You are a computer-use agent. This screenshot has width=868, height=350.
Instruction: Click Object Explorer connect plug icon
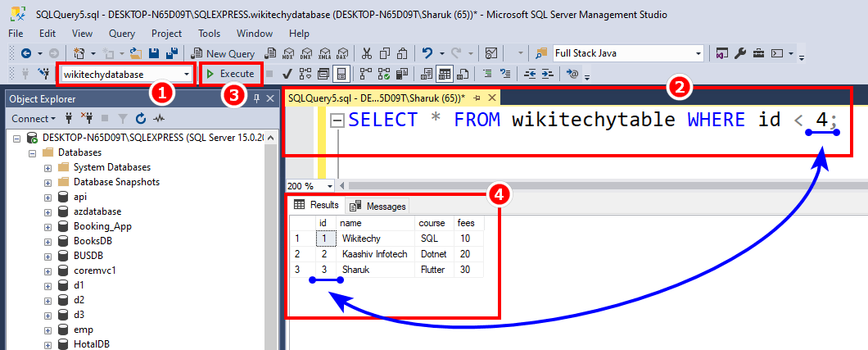click(x=69, y=119)
